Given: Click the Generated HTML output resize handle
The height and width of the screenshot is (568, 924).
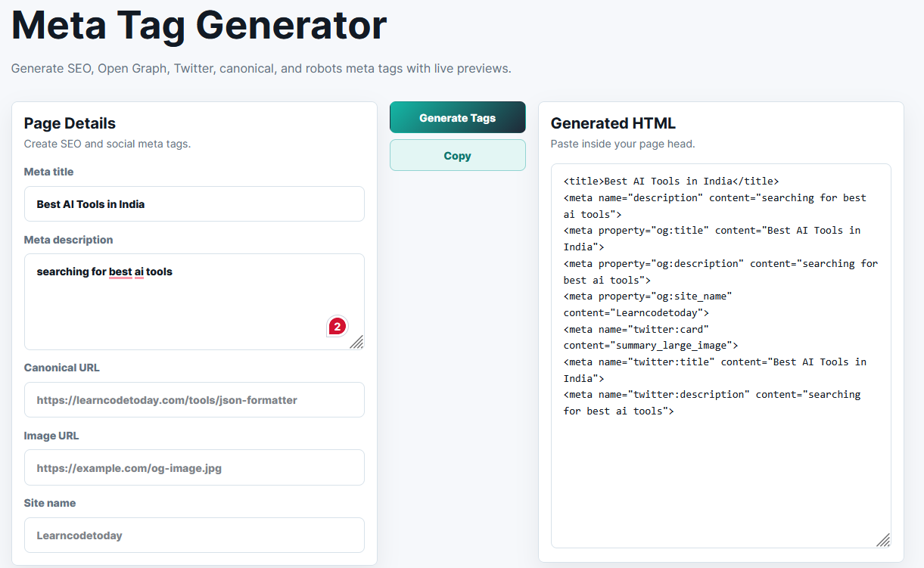Looking at the screenshot, I should click(x=883, y=539).
